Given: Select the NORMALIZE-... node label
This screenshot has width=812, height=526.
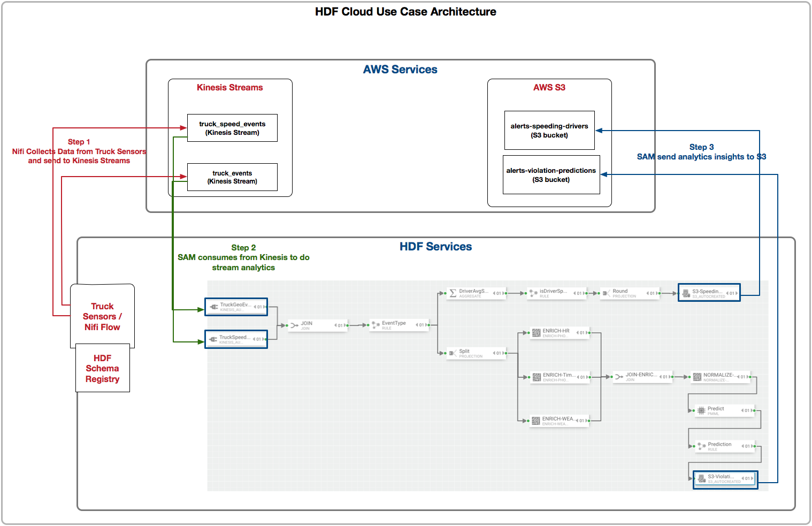Looking at the screenshot, I should (x=719, y=375).
